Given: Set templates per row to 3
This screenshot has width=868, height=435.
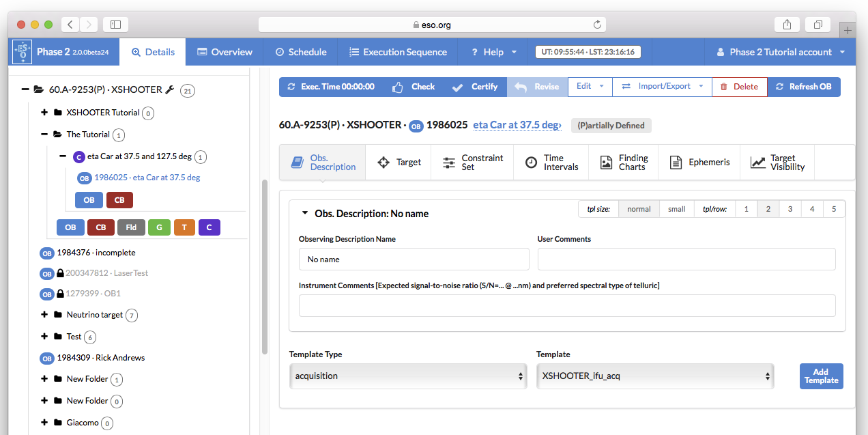Looking at the screenshot, I should pyautogui.click(x=790, y=209).
